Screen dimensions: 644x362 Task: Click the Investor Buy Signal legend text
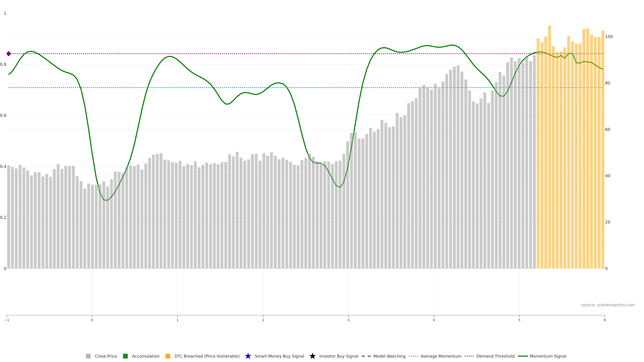pyautogui.click(x=338, y=356)
